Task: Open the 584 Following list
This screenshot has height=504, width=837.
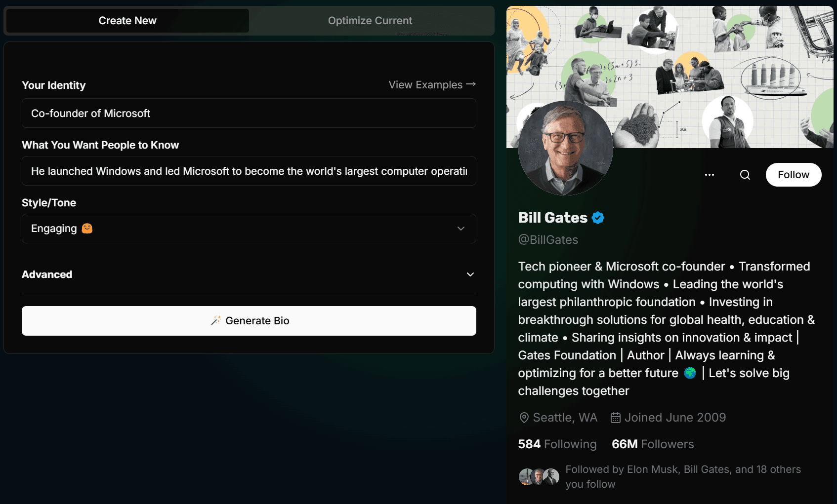Action: click(557, 444)
